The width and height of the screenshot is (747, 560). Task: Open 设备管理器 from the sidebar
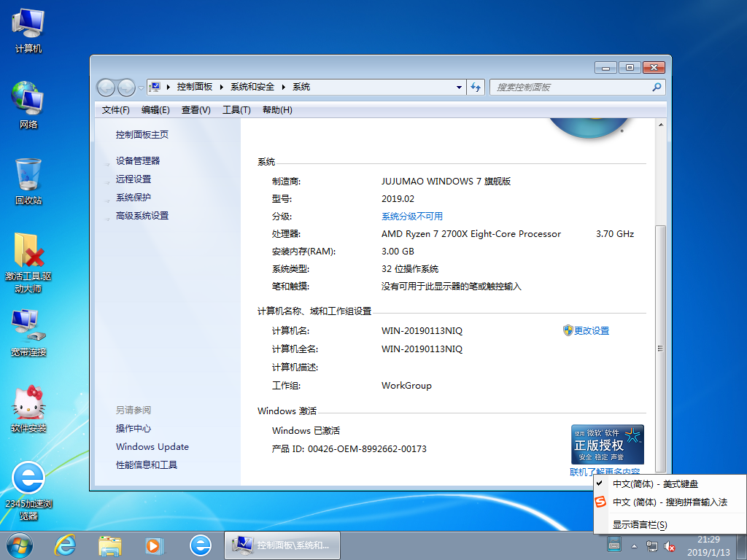(138, 161)
